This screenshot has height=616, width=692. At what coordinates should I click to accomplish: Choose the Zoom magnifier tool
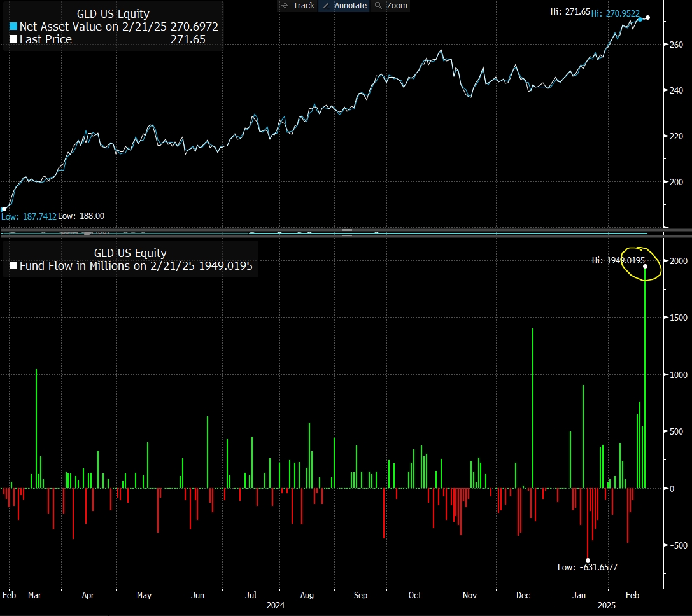(x=391, y=5)
